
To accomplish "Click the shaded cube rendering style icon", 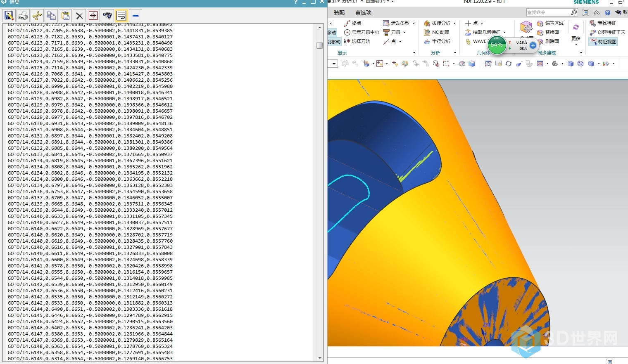I will click(x=571, y=64).
